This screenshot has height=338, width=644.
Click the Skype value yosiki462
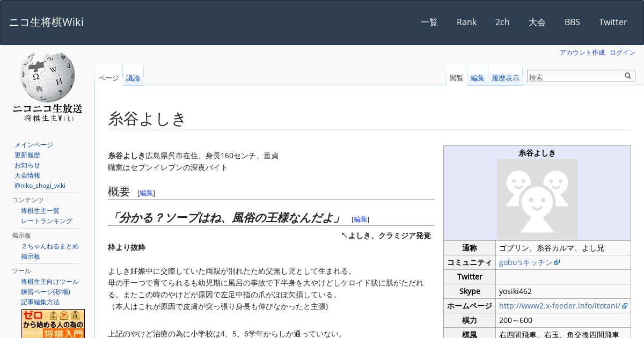click(515, 291)
